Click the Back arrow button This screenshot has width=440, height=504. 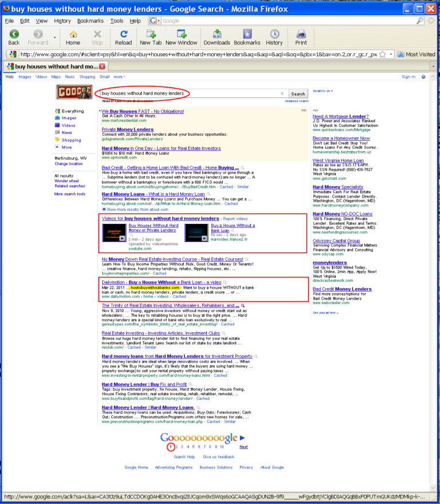[x=14, y=34]
